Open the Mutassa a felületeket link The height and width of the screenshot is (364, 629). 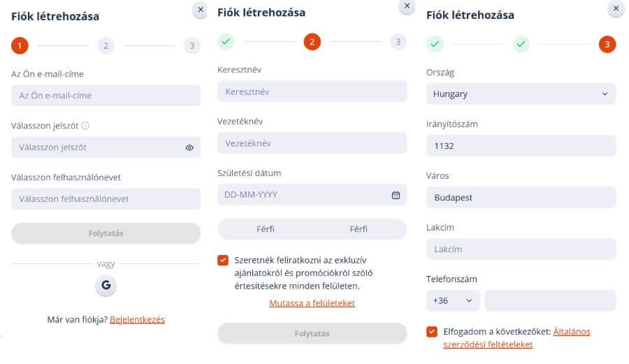(x=312, y=303)
